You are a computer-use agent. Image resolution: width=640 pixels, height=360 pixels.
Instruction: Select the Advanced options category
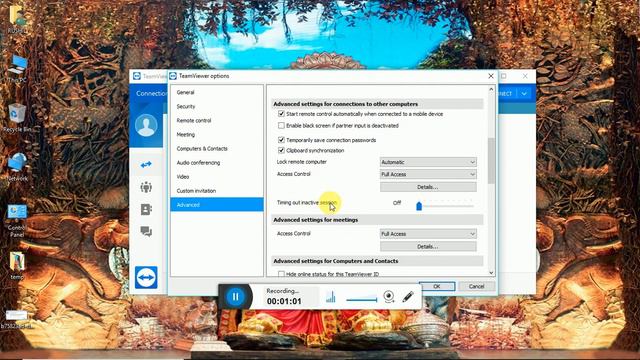tap(217, 204)
